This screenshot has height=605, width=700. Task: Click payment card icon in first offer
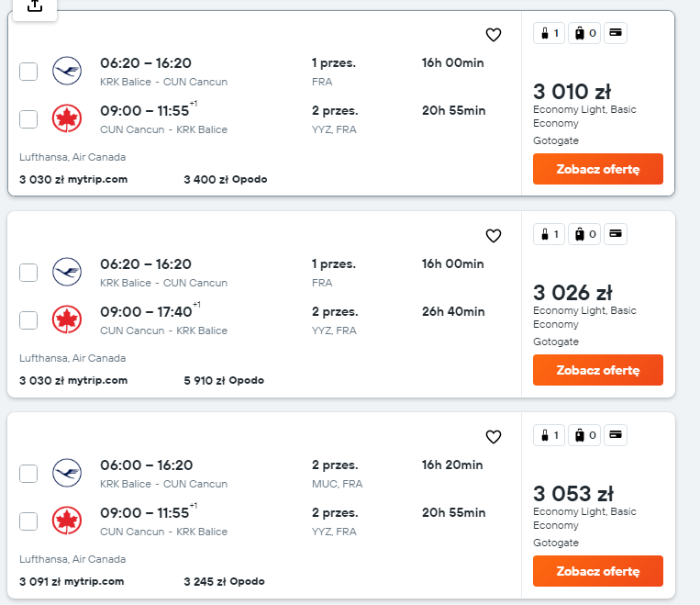pyautogui.click(x=616, y=33)
